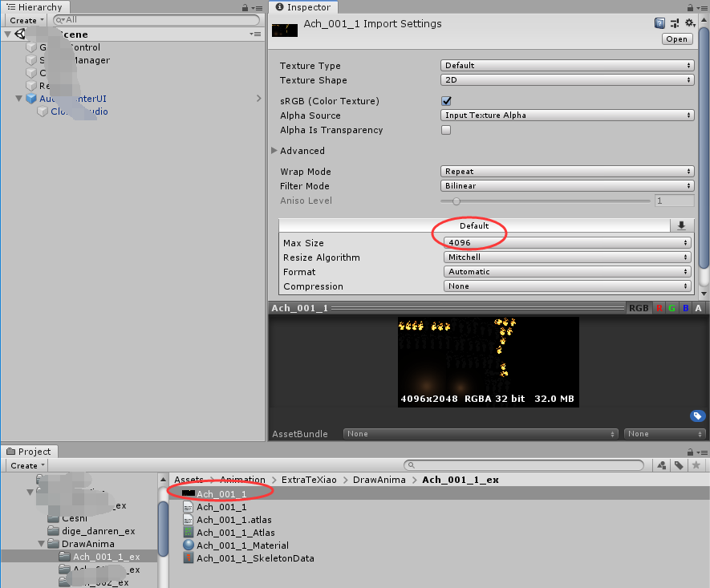Go to DrawAnima in the breadcrumb

coord(379,480)
